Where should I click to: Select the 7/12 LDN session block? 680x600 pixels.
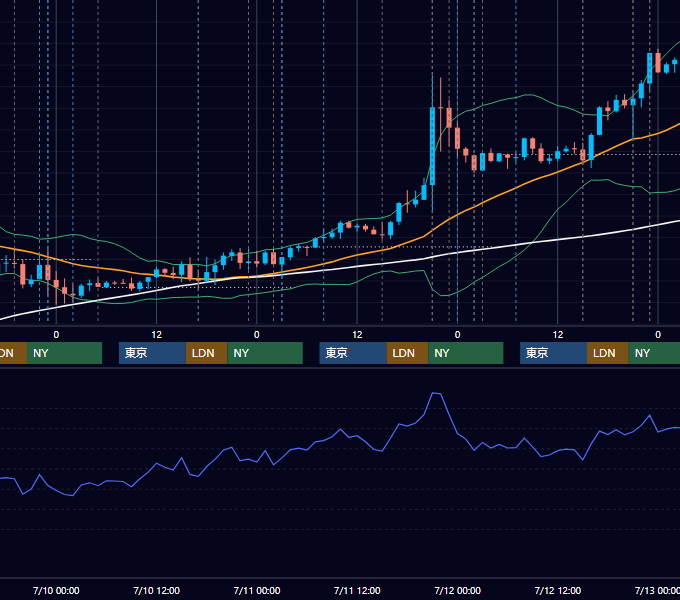click(x=608, y=353)
